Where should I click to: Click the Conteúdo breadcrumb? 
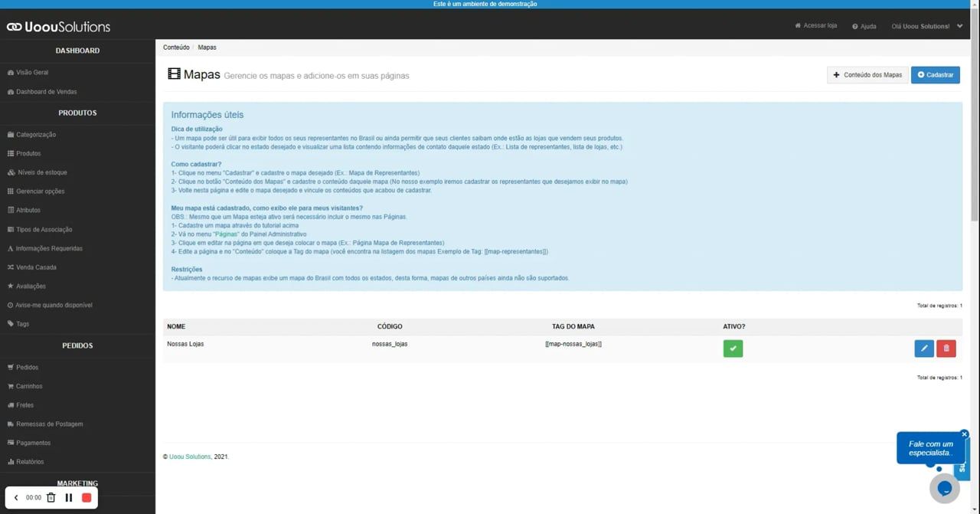[x=176, y=47]
